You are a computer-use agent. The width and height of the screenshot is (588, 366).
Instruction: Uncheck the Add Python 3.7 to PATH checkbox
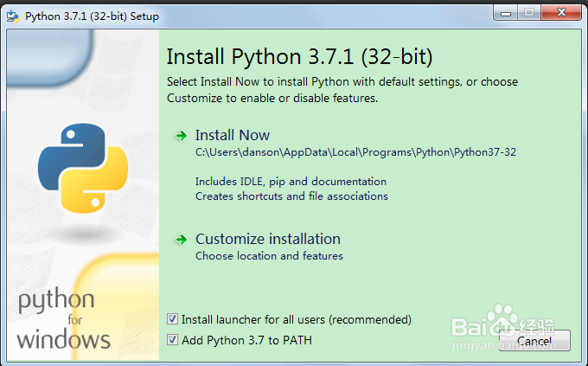173,340
